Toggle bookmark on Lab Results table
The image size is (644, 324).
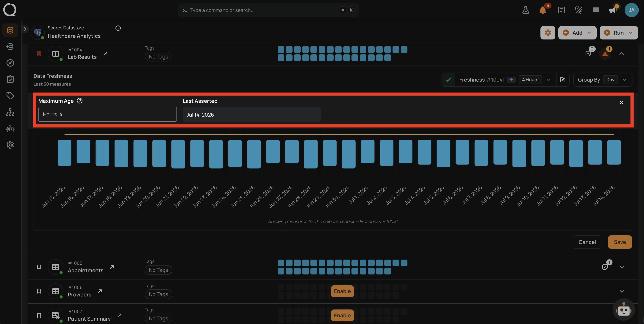pos(39,54)
